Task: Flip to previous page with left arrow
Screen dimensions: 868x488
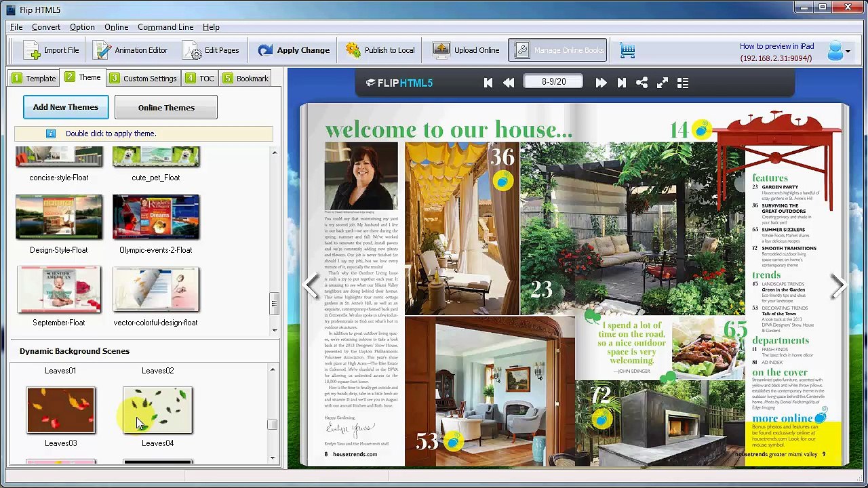Action: [x=311, y=285]
